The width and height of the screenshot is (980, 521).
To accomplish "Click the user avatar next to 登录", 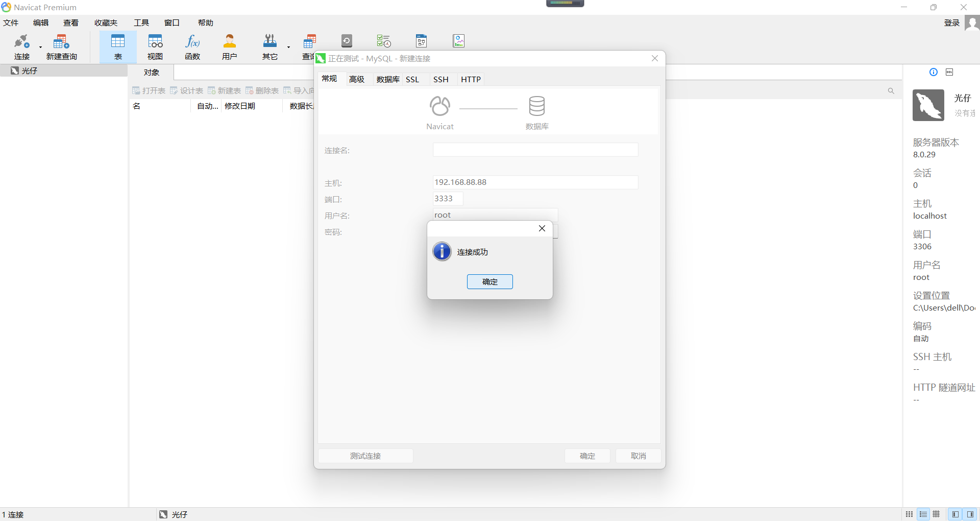I will (x=972, y=23).
